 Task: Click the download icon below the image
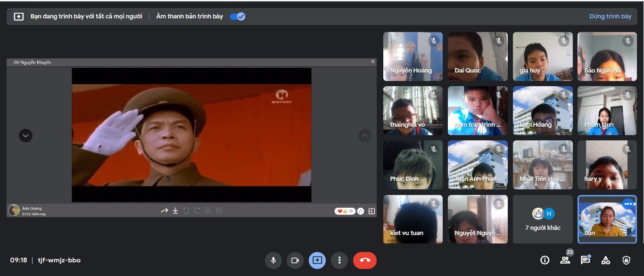coord(175,211)
